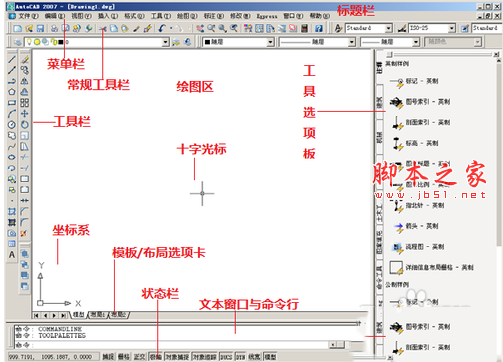Open the color control dropdown
Screen dimensions: 503x362
point(270,42)
